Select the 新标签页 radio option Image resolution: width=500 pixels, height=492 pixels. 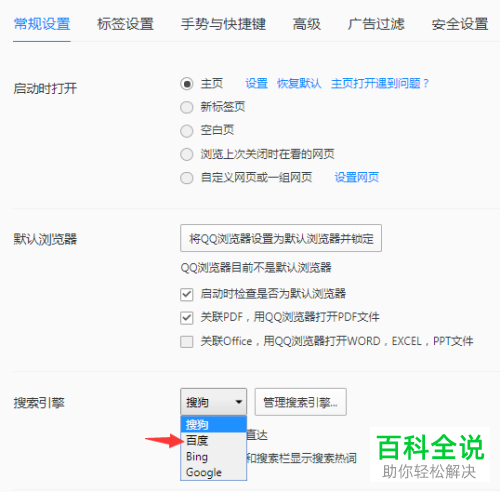coord(187,107)
